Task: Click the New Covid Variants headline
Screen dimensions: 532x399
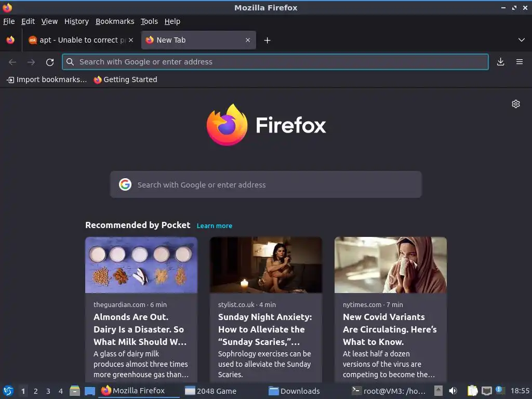Action: pos(390,329)
